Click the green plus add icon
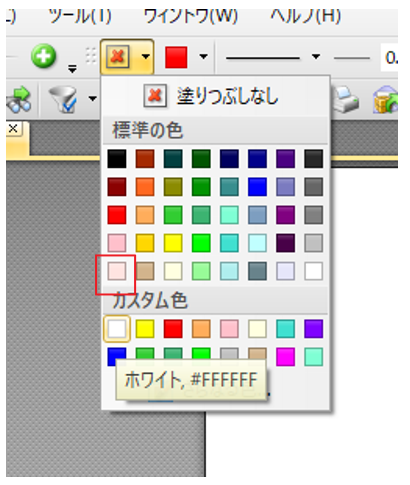Viewport: 410px width, 485px height. coord(44,56)
